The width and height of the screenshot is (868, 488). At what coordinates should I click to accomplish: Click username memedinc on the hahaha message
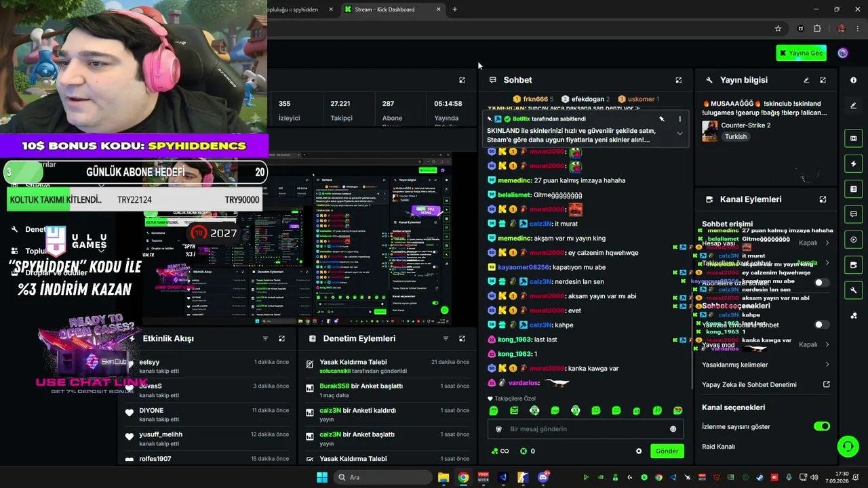514,180
